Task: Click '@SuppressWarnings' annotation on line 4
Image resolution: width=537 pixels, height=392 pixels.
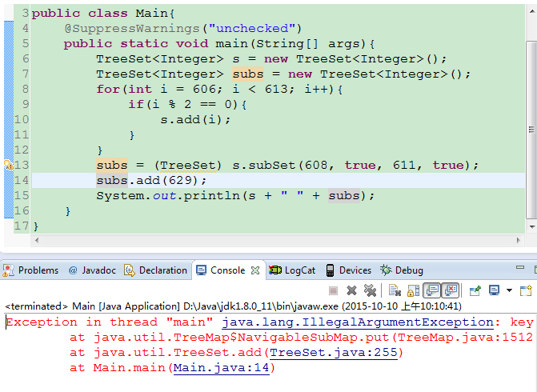Action: coord(132,28)
